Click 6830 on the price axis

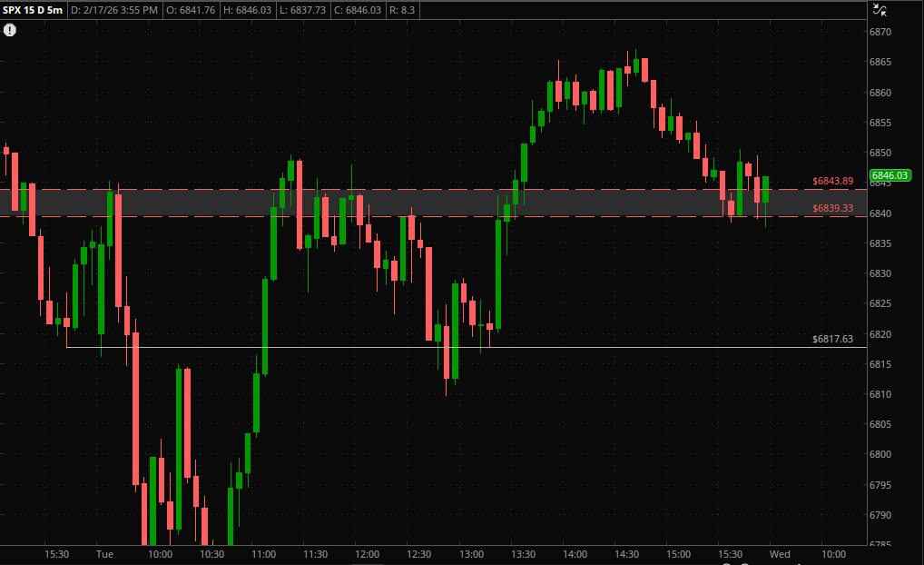880,273
